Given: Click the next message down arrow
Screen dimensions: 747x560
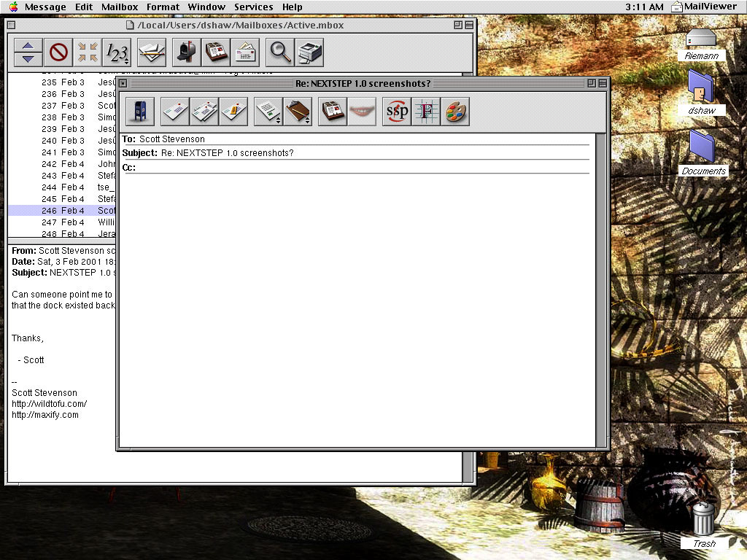Looking at the screenshot, I should click(x=28, y=58).
